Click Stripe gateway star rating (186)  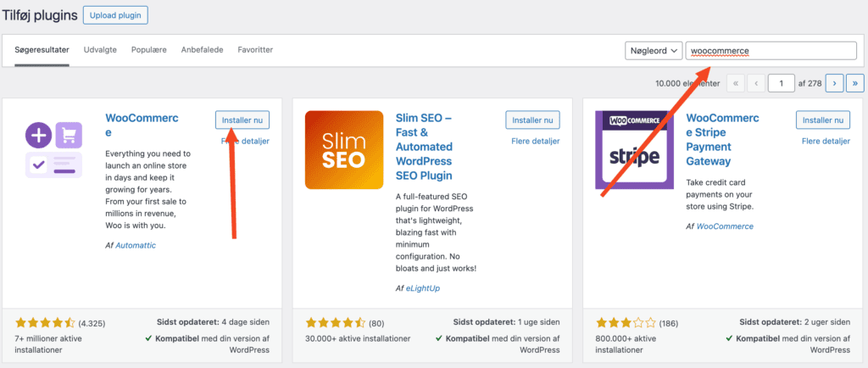[x=625, y=322]
